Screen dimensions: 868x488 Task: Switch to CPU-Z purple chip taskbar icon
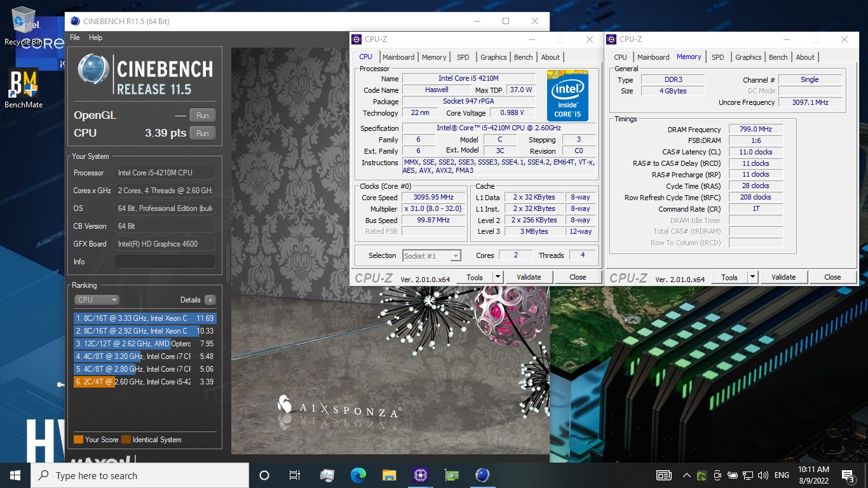pyautogui.click(x=420, y=475)
